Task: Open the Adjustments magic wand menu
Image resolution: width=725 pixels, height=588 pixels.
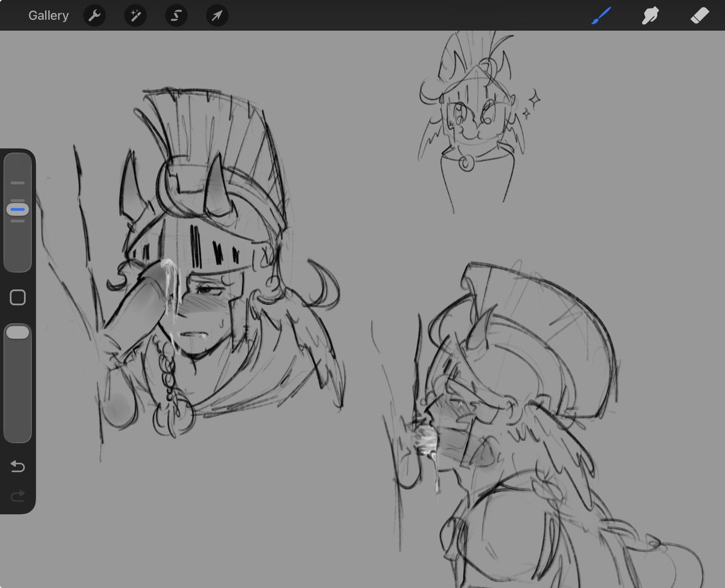Action: [135, 16]
